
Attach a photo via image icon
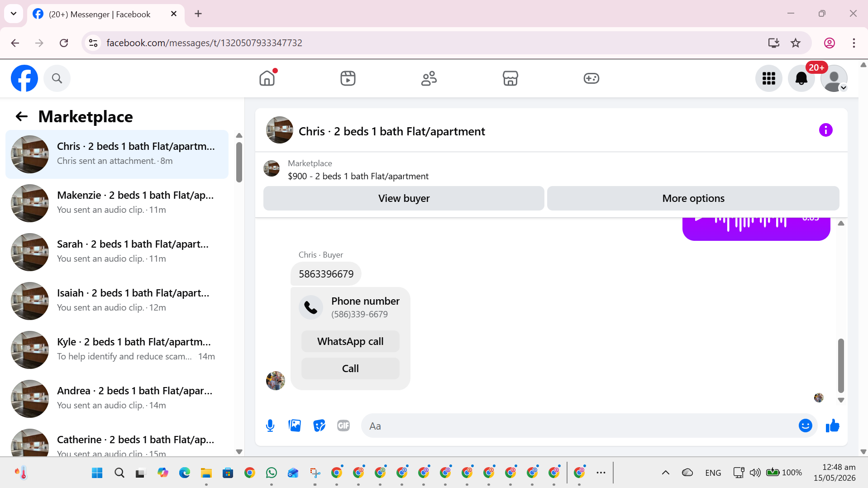[295, 426]
